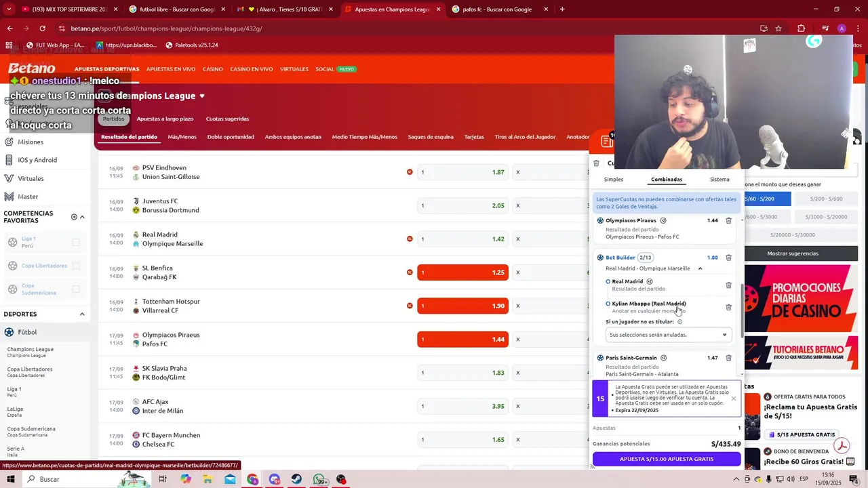Place Apuesta S/15.00 Apuesta Gratis
Screen dimensions: 868x488
(x=667, y=459)
